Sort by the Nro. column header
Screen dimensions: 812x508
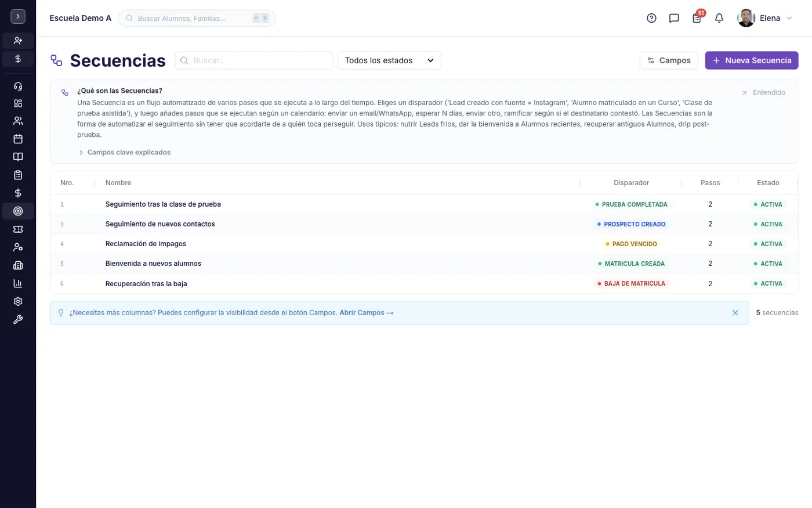pos(67,183)
